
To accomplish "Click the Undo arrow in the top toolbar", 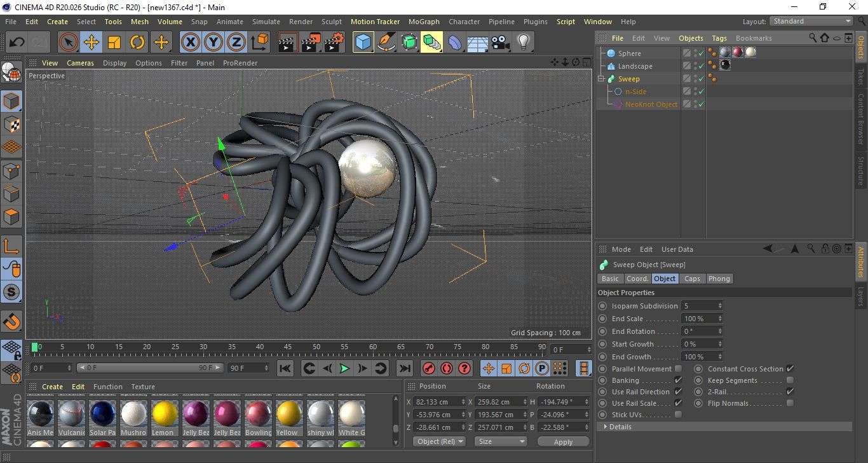I will click(17, 43).
